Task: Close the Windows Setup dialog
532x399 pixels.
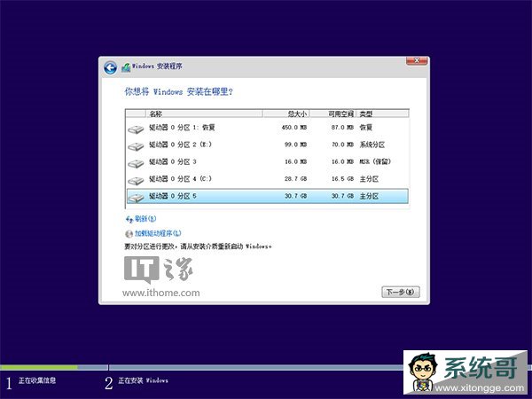Action: 417,60
